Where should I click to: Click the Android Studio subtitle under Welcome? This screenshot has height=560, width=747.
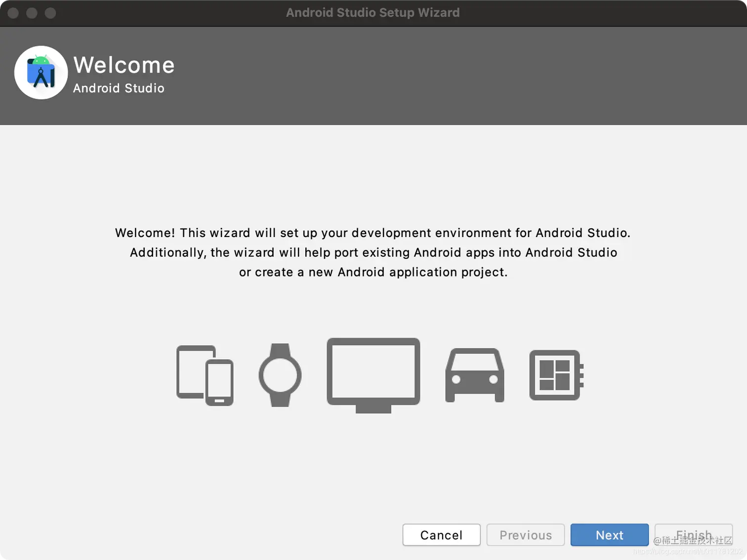(119, 88)
